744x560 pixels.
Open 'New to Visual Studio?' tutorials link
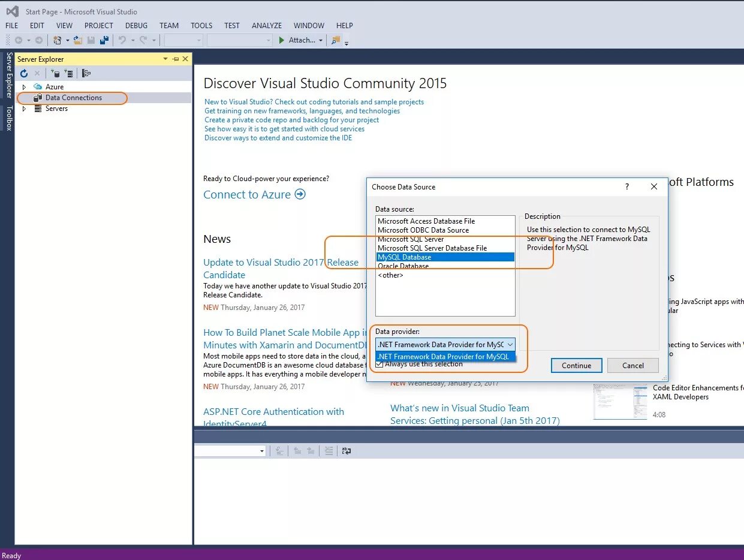pos(314,102)
